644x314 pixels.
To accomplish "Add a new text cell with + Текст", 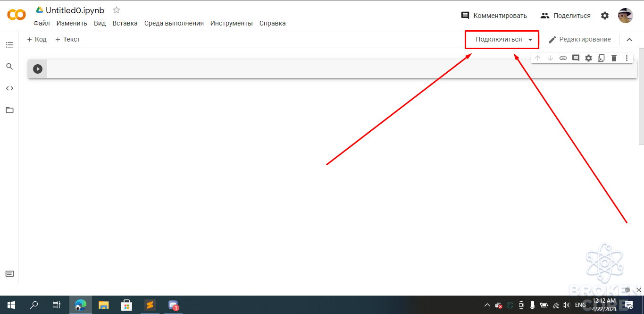I will click(68, 39).
